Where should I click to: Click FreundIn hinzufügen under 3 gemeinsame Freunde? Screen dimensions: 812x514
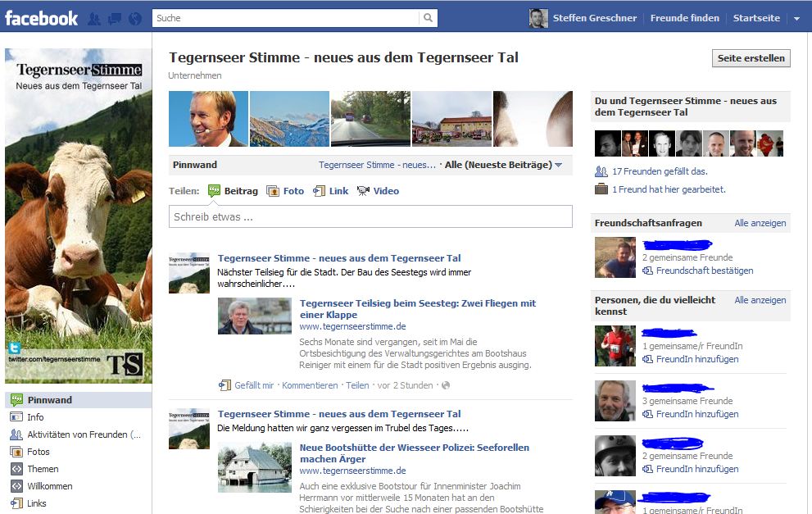(697, 414)
